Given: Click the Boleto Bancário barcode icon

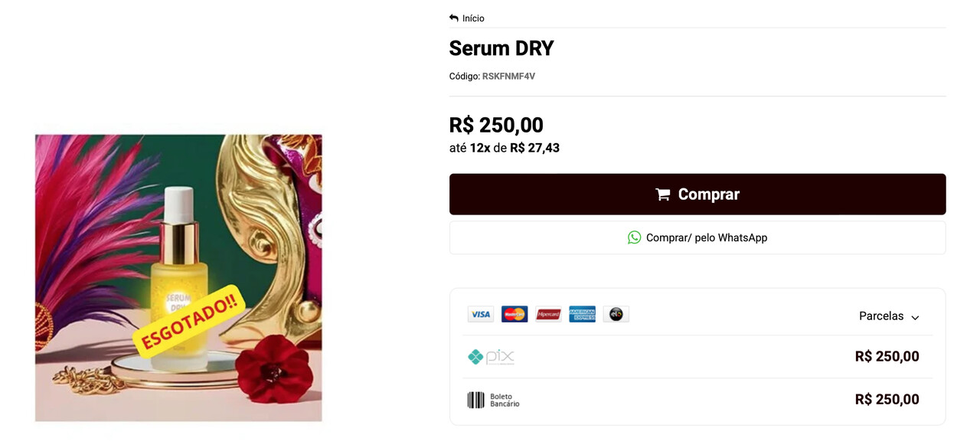Looking at the screenshot, I should 476,400.
